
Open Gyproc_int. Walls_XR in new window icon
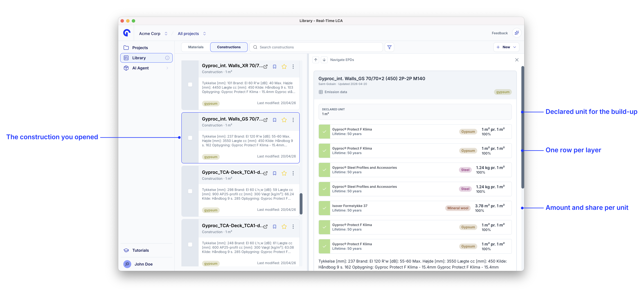pos(266,67)
